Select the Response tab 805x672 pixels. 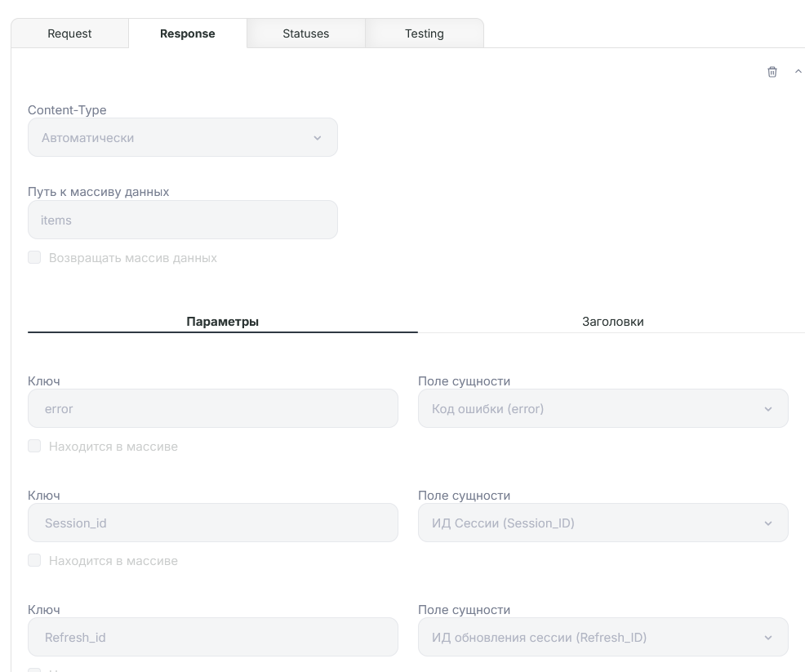188,33
